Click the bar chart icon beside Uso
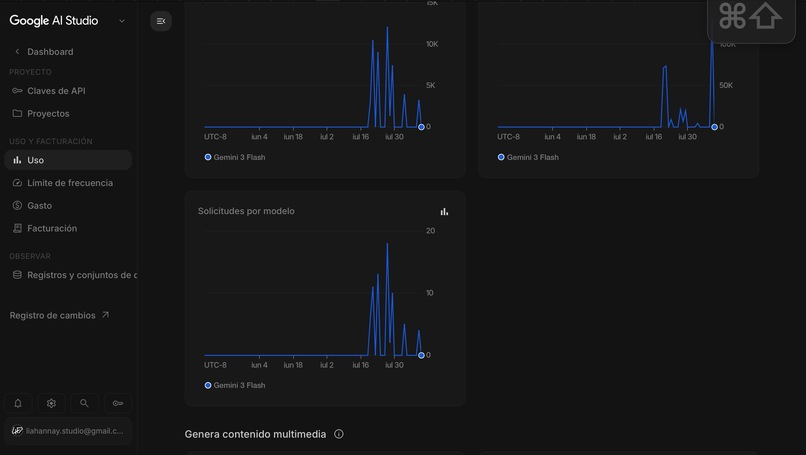 coord(17,160)
